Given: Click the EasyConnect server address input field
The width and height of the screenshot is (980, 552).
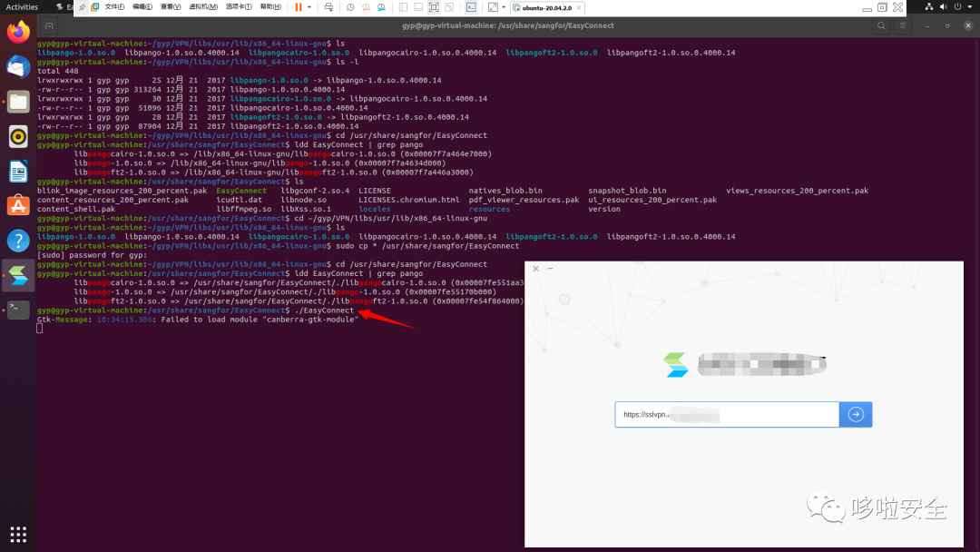Looking at the screenshot, I should click(x=727, y=415).
